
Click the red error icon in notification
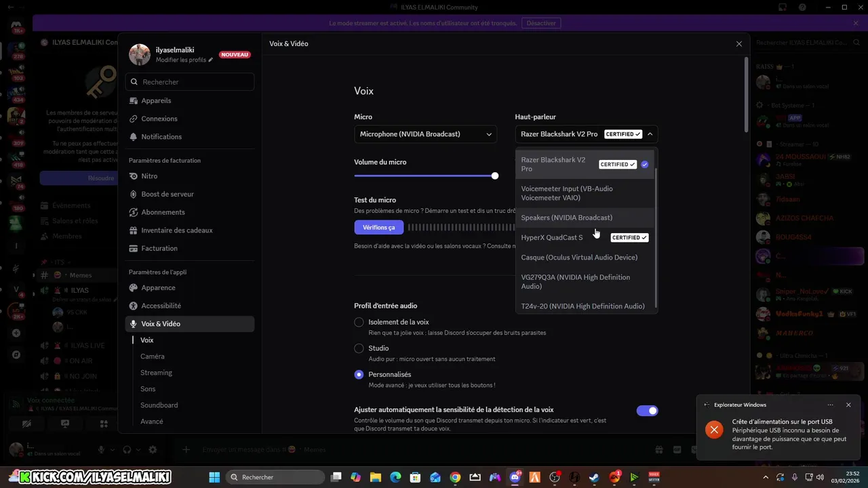click(x=714, y=430)
